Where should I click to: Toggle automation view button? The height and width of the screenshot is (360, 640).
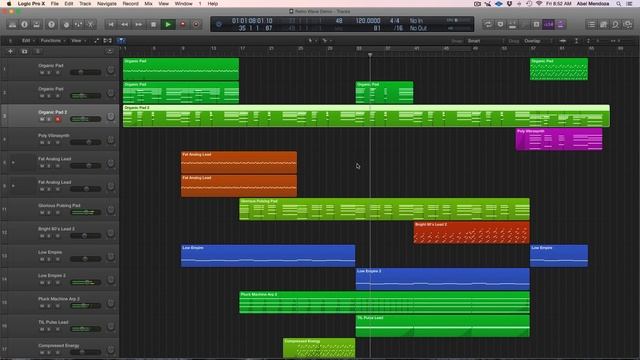click(x=96, y=41)
